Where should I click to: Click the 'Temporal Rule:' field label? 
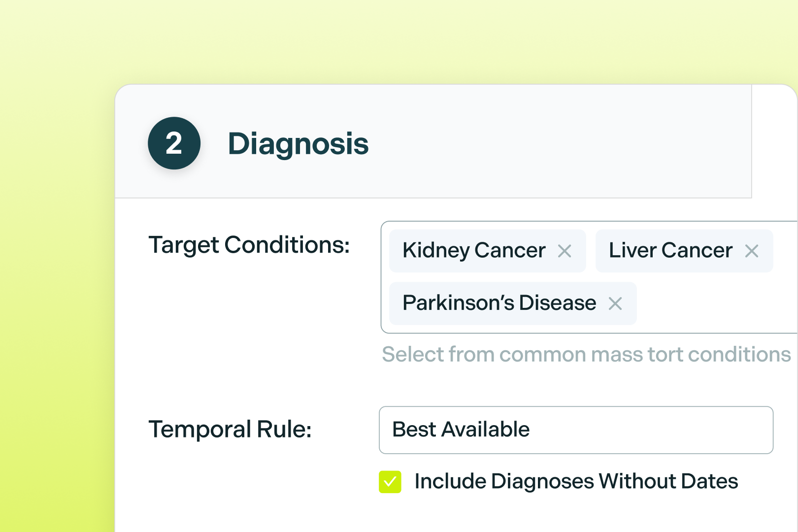pos(230,430)
